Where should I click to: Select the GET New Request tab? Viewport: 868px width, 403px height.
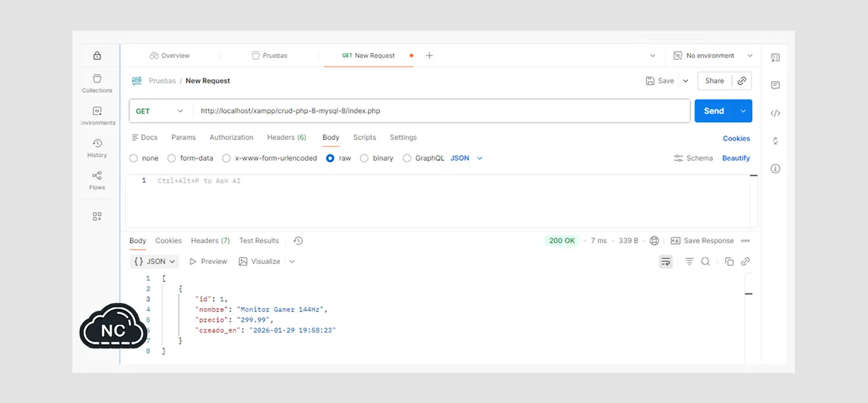(x=369, y=56)
